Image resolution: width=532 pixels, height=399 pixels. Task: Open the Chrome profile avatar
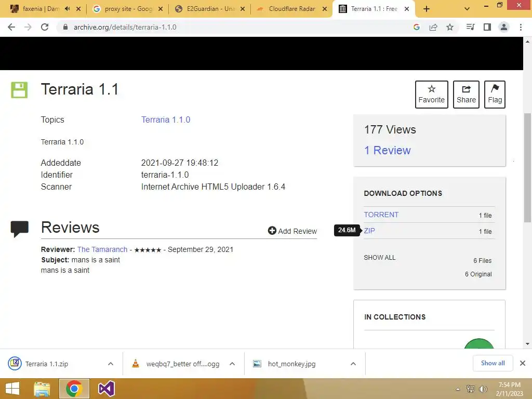click(504, 27)
